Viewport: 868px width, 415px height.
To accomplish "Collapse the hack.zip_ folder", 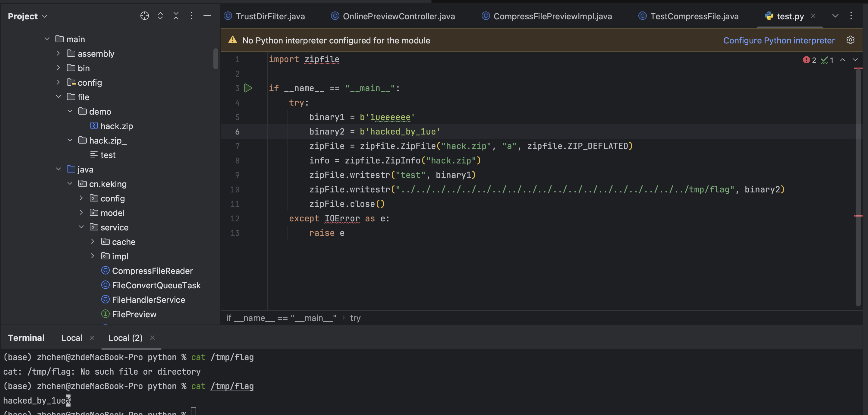I will (70, 140).
